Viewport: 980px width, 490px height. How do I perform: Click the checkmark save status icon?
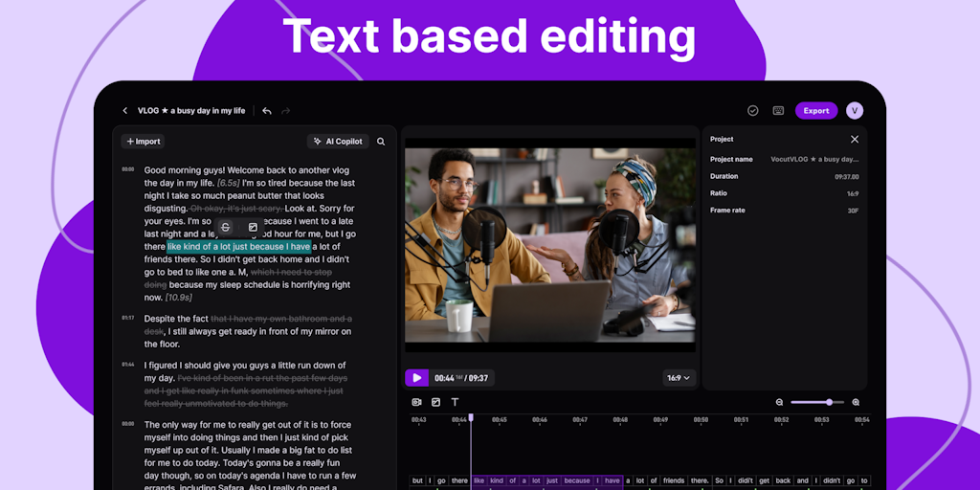pyautogui.click(x=753, y=111)
